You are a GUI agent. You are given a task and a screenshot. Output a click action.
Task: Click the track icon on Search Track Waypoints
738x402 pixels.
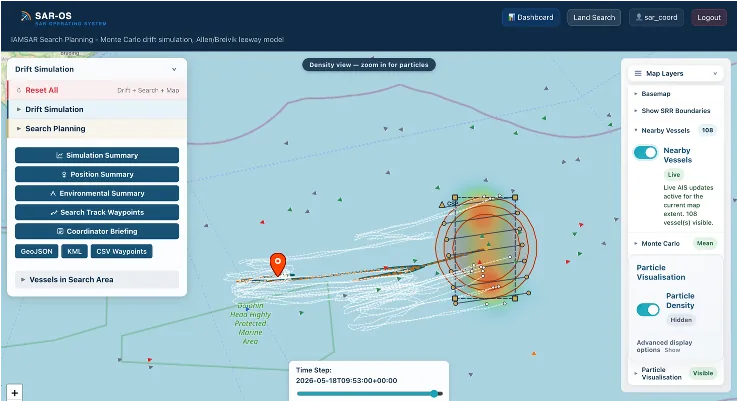pyautogui.click(x=54, y=213)
